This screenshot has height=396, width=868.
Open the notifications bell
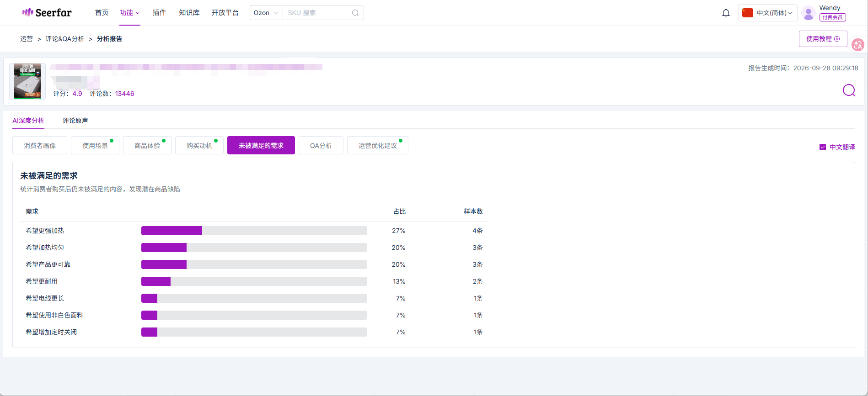(726, 13)
